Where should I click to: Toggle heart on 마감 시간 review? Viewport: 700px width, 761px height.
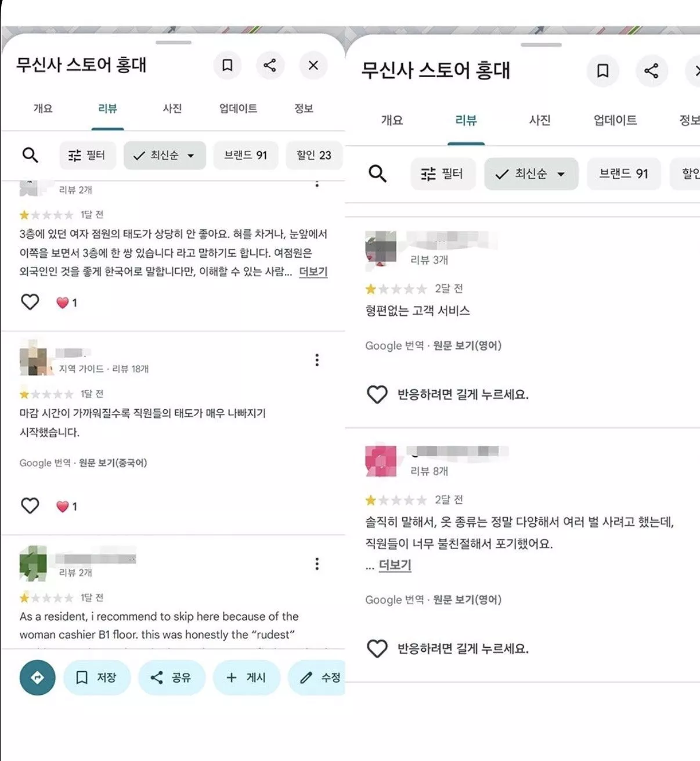tap(30, 506)
